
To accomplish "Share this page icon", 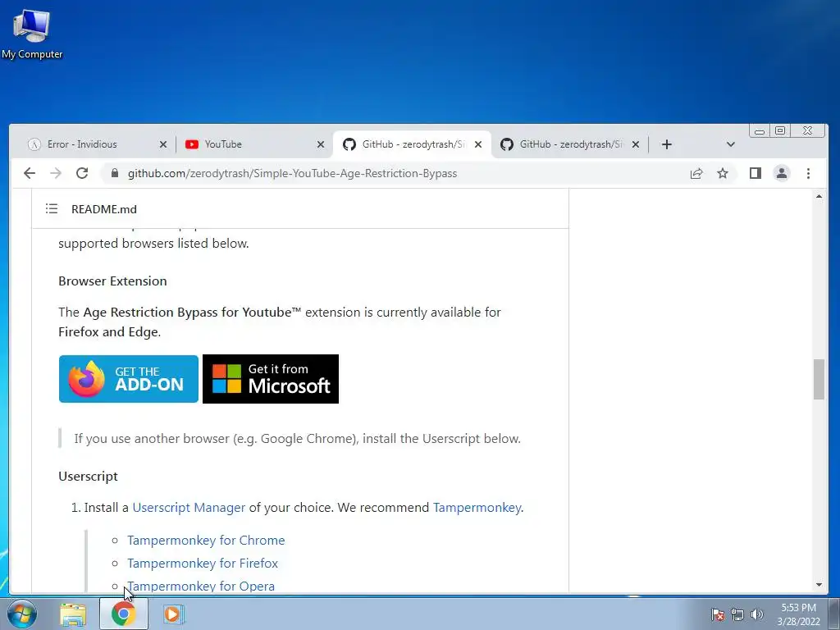I will coord(696,173).
